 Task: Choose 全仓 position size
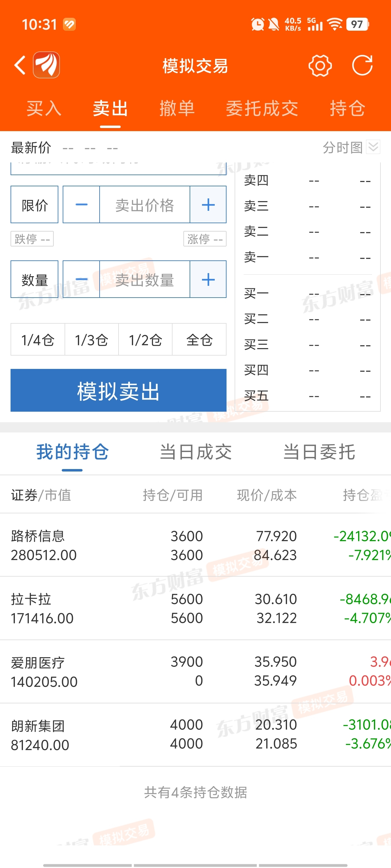tap(200, 340)
